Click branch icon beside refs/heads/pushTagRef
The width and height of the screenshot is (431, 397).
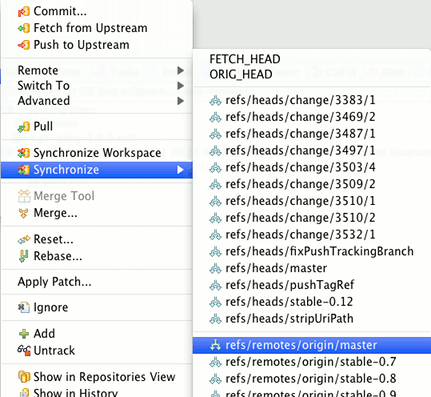[215, 285]
